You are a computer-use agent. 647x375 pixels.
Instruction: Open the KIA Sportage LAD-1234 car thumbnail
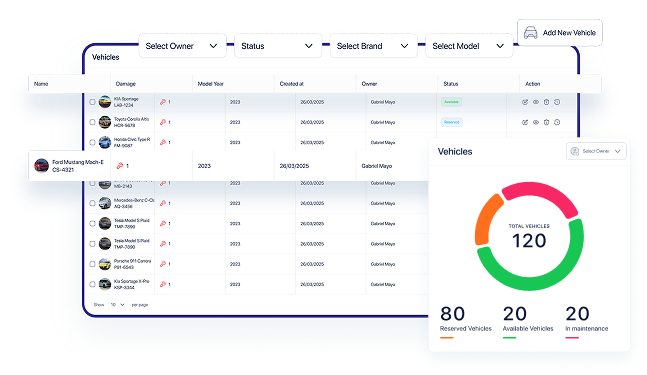point(105,102)
